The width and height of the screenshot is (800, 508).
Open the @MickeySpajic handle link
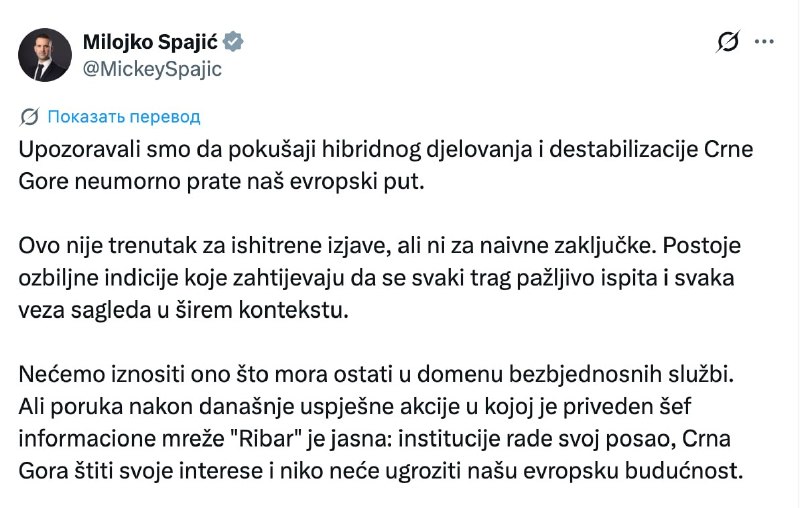click(152, 69)
